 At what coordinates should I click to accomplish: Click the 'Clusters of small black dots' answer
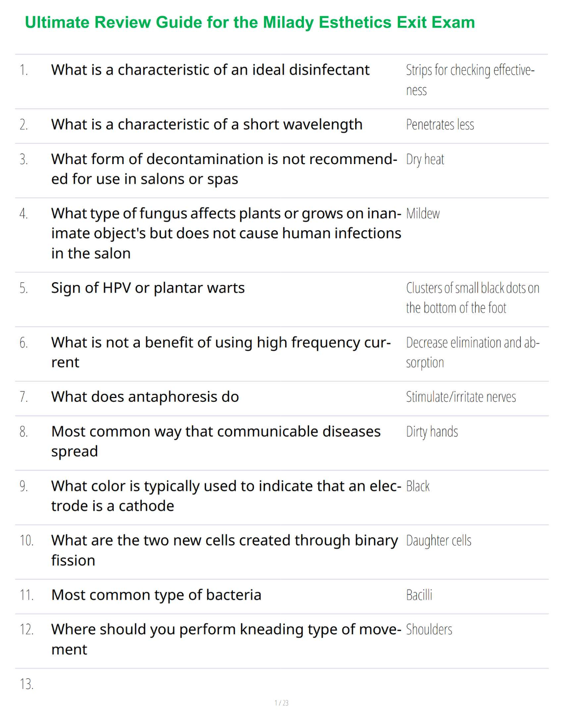pyautogui.click(x=472, y=298)
